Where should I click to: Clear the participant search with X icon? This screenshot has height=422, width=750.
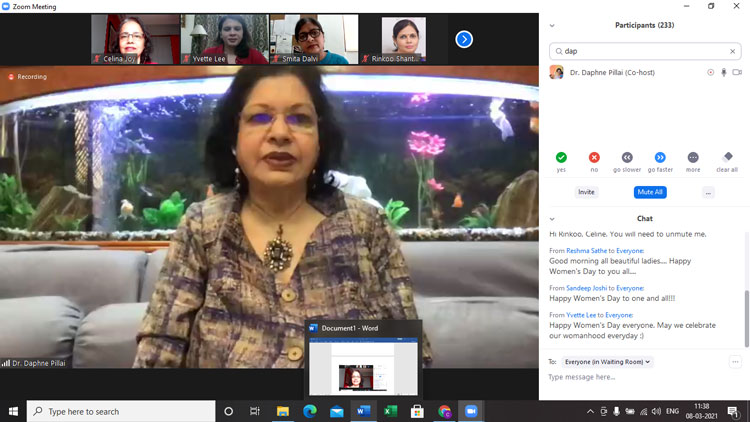[732, 51]
